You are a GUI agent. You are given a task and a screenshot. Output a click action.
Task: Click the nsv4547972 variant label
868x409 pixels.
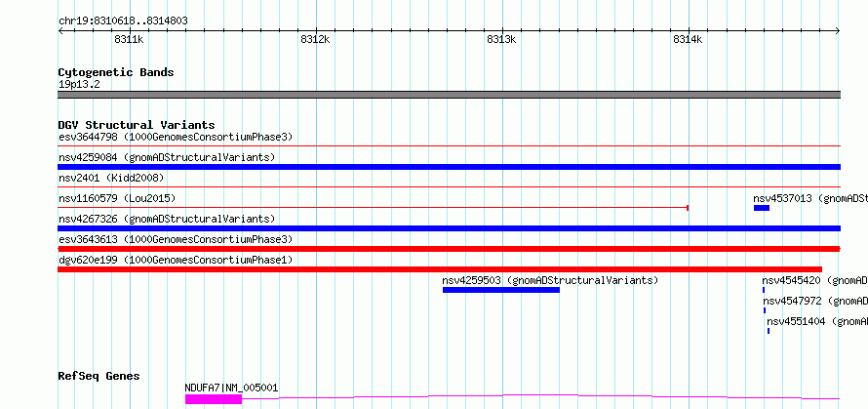tap(815, 301)
